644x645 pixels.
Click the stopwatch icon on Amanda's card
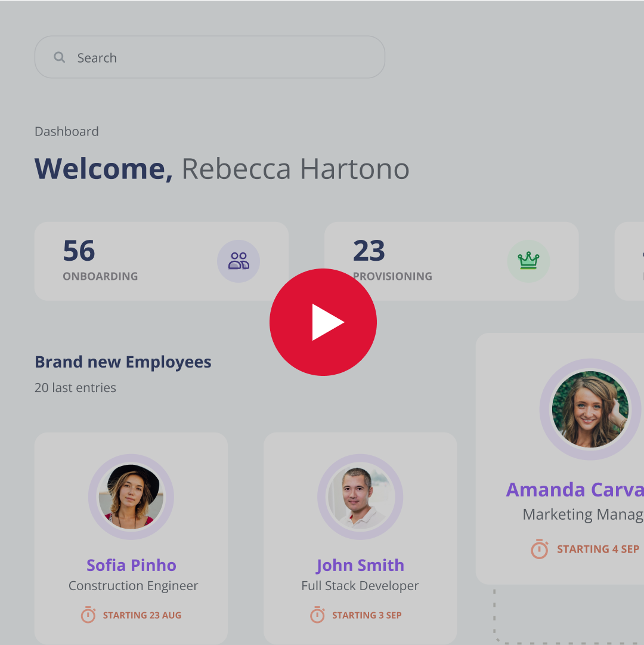540,549
